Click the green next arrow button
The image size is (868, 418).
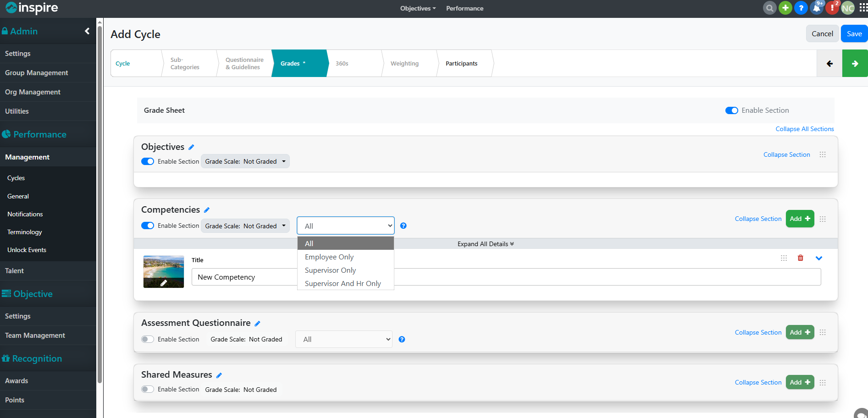coord(855,64)
